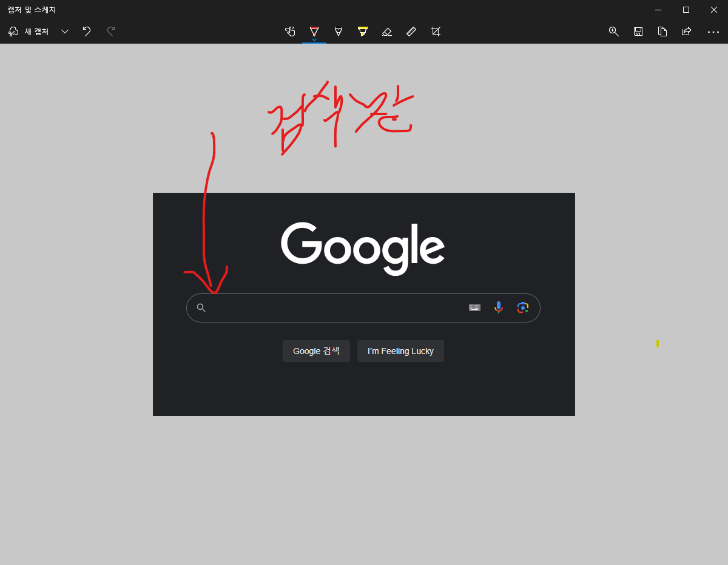Copy the snip to clipboard
The image size is (728, 565).
[662, 32]
